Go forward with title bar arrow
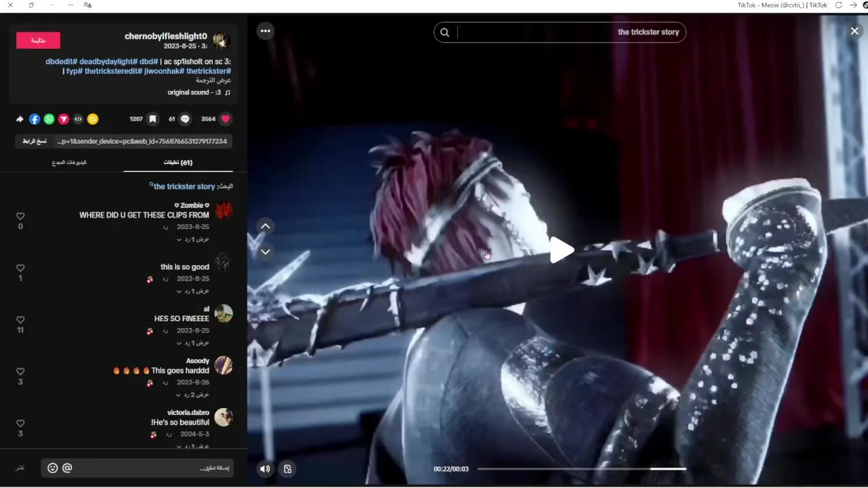This screenshot has width=868, height=488. tap(853, 5)
